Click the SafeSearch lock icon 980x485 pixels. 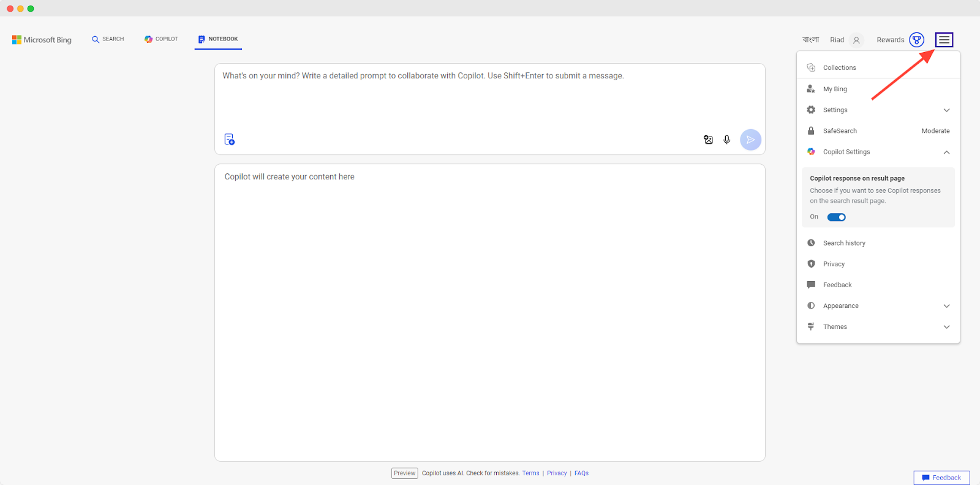click(811, 130)
